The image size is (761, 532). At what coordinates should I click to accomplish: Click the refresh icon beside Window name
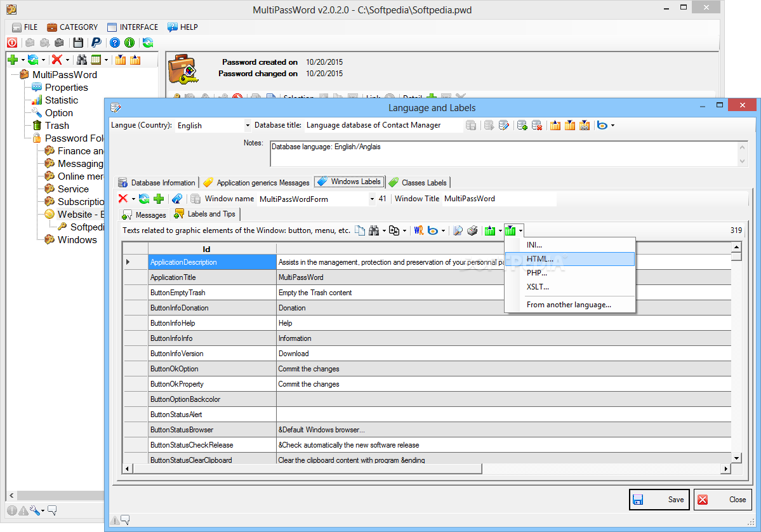pyautogui.click(x=144, y=199)
